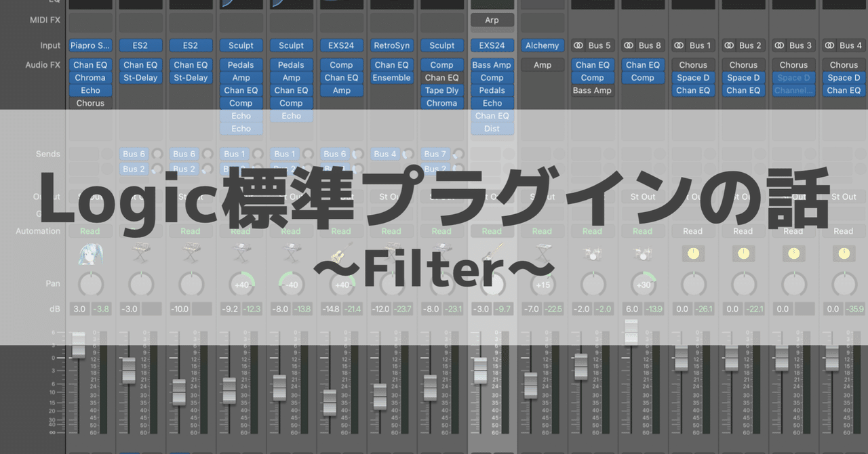Open the Bus 8 input selector

click(650, 45)
